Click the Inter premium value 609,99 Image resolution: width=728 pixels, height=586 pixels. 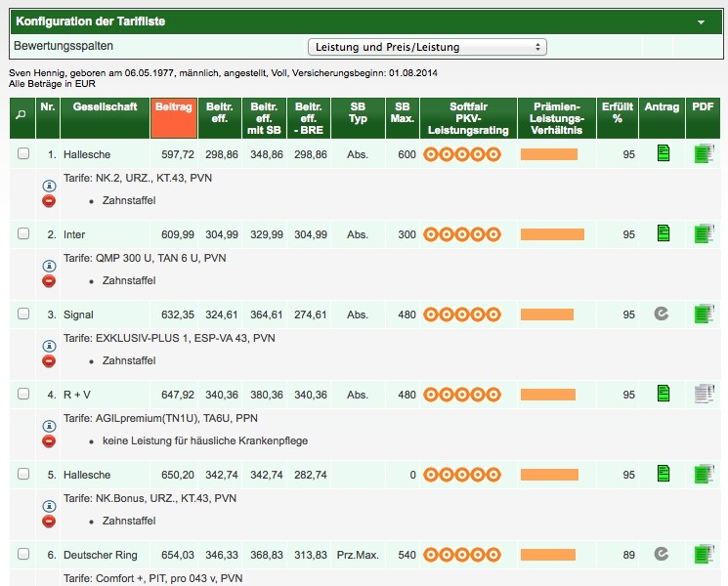tap(177, 234)
